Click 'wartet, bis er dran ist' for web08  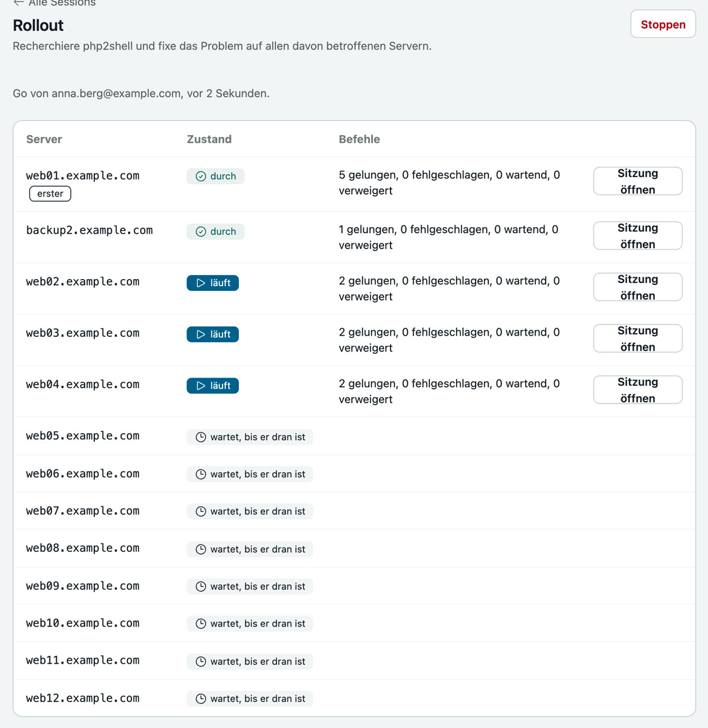[x=258, y=549]
